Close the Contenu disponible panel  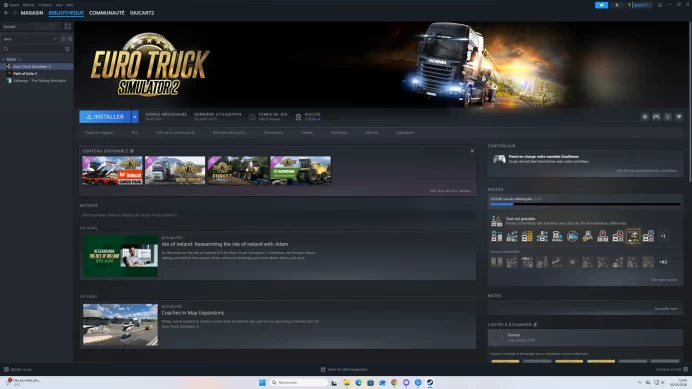point(472,151)
